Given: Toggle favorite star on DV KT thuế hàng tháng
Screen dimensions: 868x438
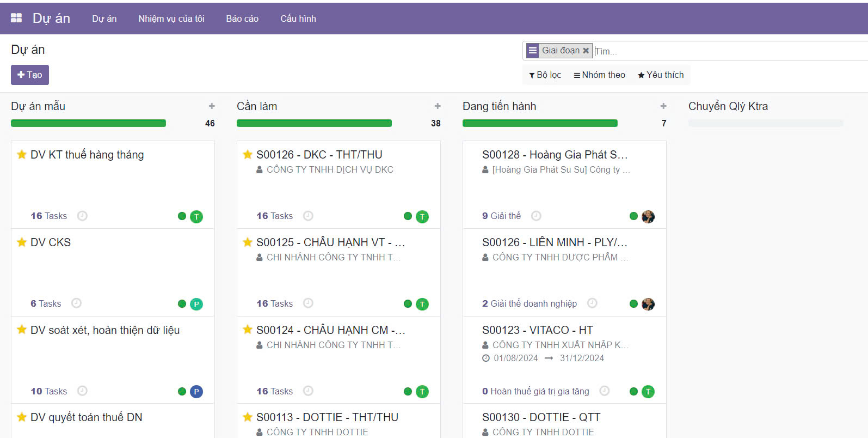Looking at the screenshot, I should [x=22, y=155].
